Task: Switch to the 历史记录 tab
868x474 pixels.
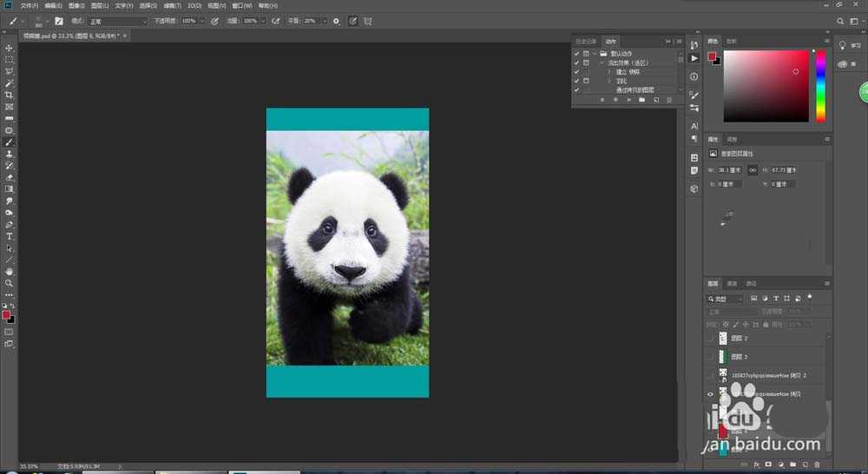Action: click(x=587, y=41)
